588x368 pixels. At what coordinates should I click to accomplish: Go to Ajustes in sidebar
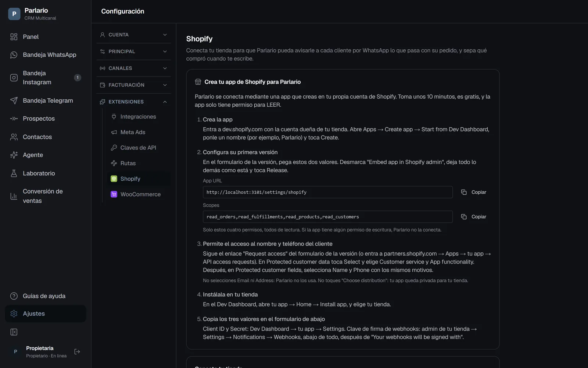(46, 314)
